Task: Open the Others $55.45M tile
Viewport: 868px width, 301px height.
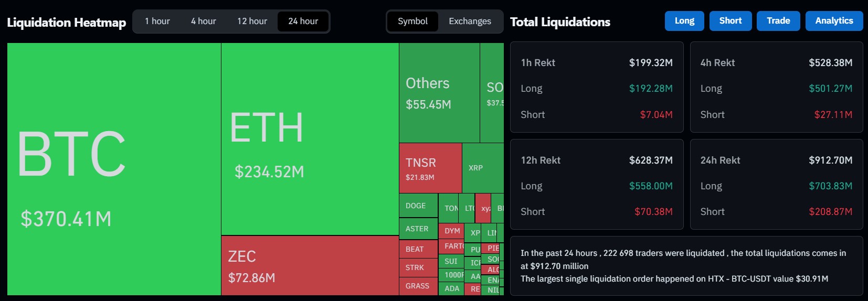Action: click(439, 93)
